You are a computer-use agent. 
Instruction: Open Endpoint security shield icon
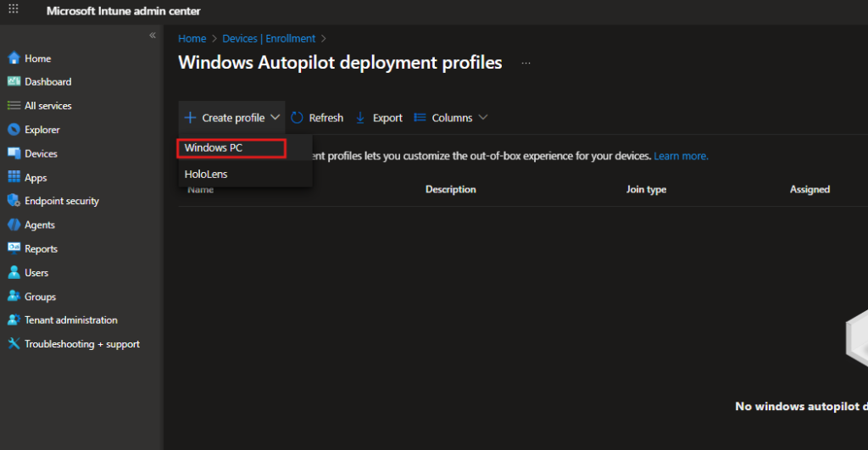(x=14, y=201)
